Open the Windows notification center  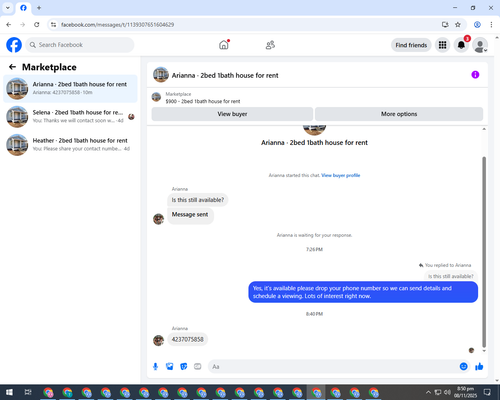pyautogui.click(x=487, y=392)
